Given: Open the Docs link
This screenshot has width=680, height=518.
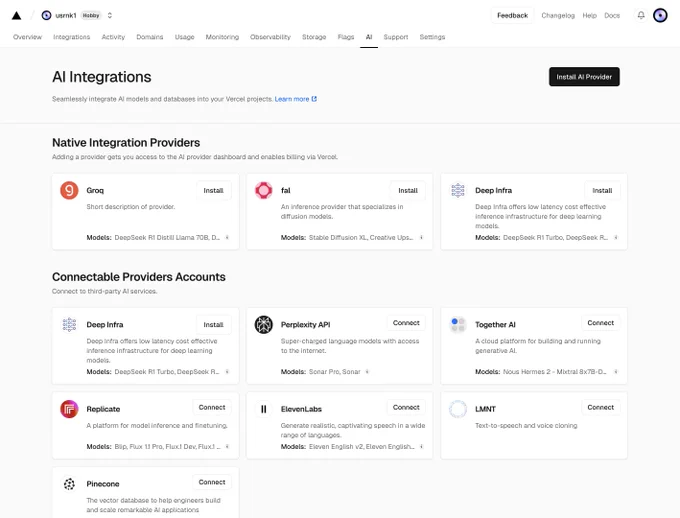Looking at the screenshot, I should pyautogui.click(x=612, y=16).
